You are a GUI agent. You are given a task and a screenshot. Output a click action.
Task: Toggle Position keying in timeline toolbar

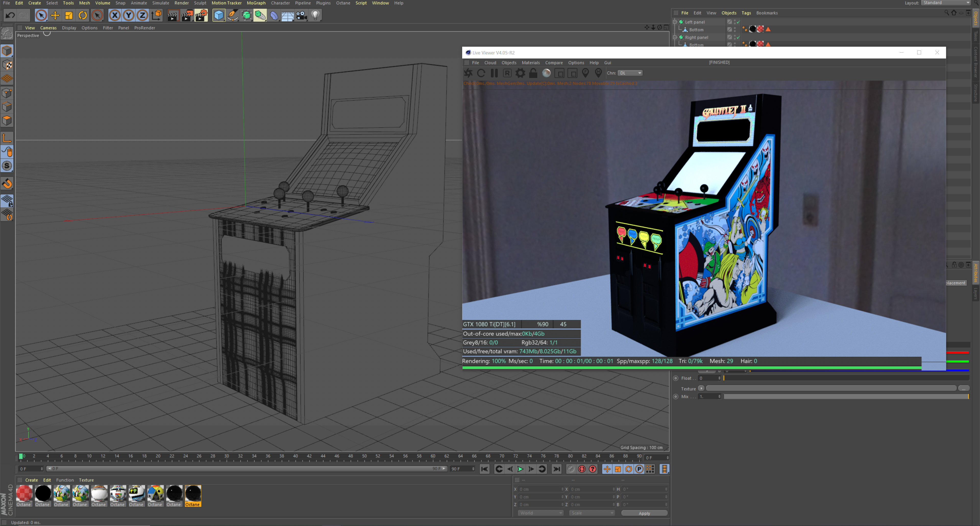(x=607, y=469)
